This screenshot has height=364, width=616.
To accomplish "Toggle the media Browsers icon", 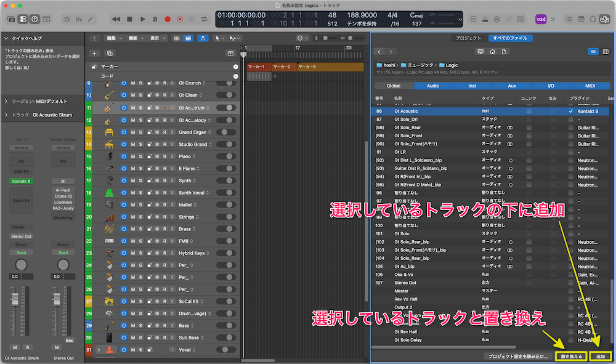I will pyautogui.click(x=605, y=19).
